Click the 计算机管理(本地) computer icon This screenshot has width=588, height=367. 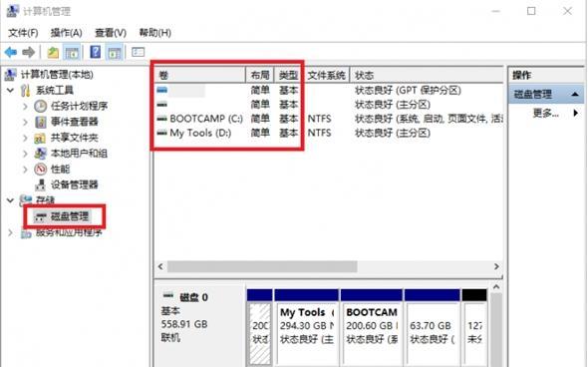click(10, 75)
